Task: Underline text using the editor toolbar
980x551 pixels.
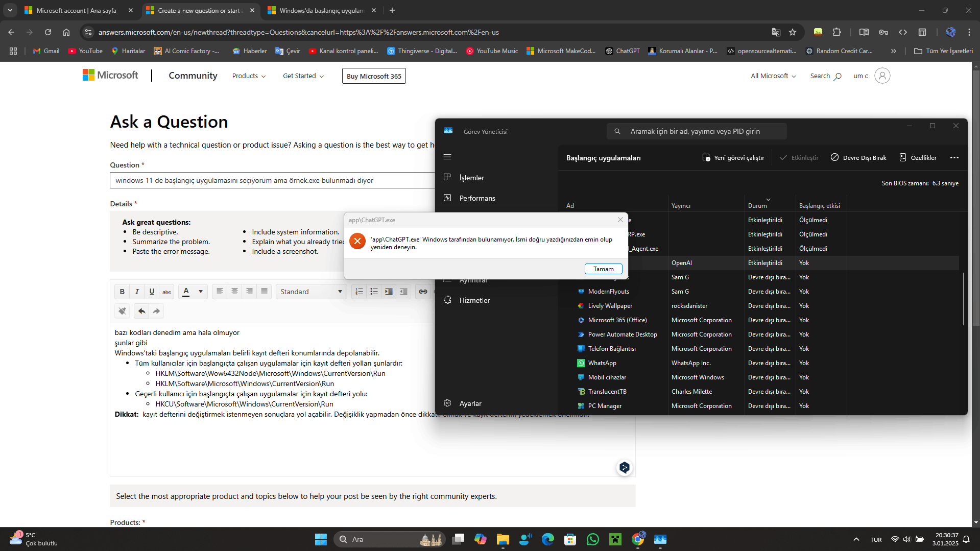Action: 152,292
